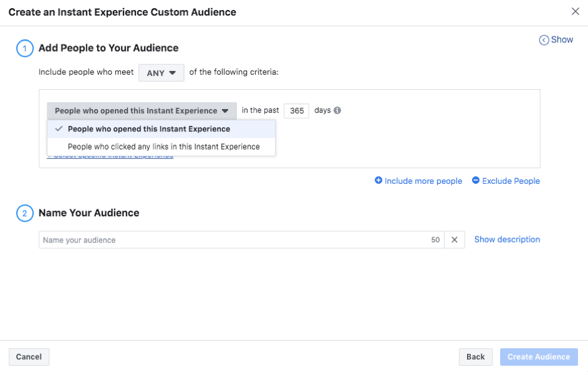This screenshot has height=372, width=588.
Task: Choose 'People who clicked any links' option
Action: (161, 147)
